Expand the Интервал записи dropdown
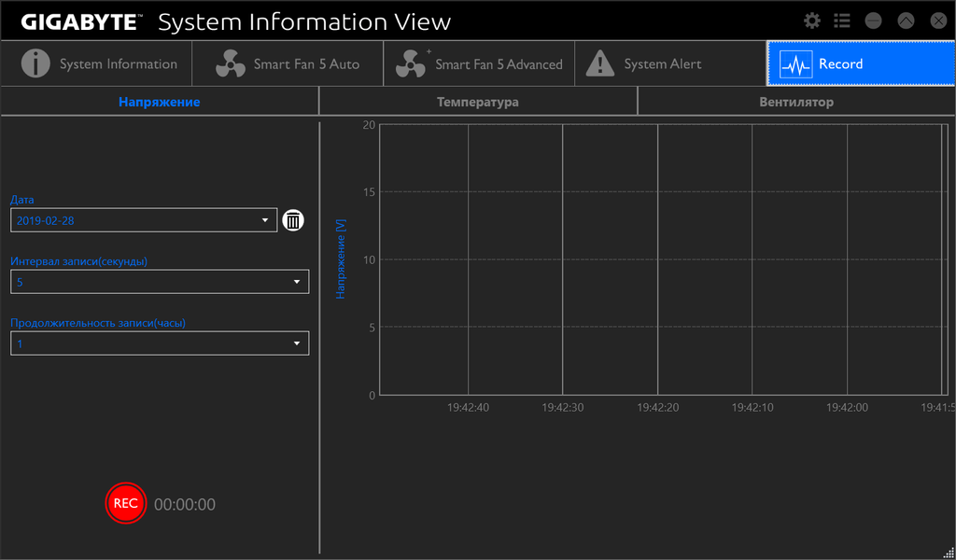The width and height of the screenshot is (956, 560). coord(160,282)
